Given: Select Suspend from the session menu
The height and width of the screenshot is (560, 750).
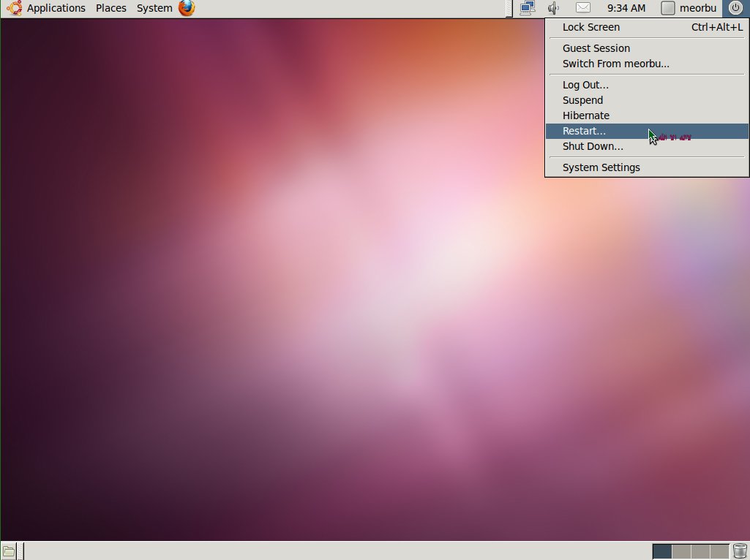Looking at the screenshot, I should [x=582, y=100].
